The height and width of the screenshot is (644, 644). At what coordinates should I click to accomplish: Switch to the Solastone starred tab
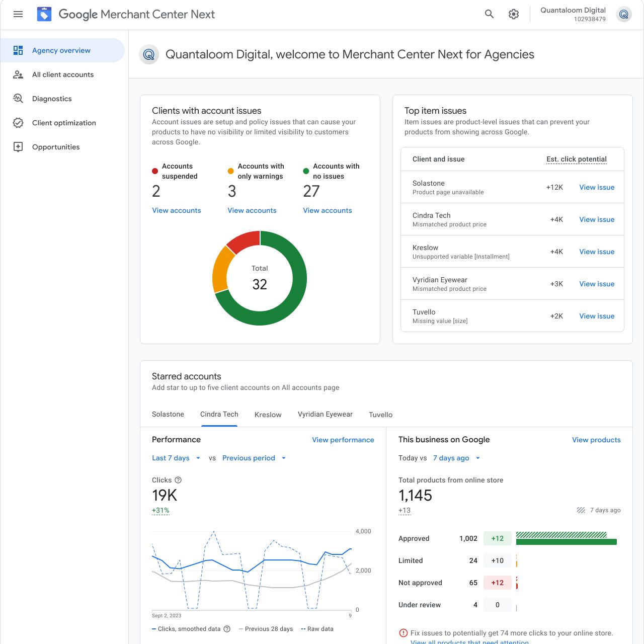(x=168, y=415)
